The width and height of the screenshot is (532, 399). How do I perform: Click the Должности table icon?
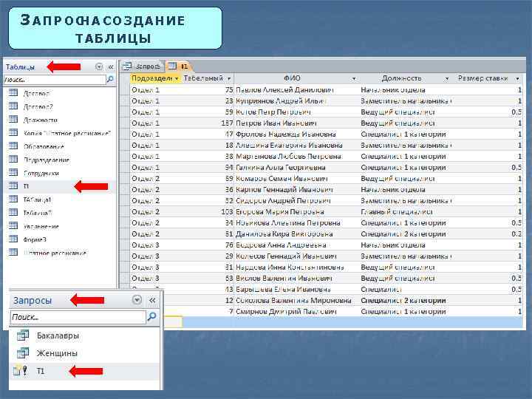tap(13, 119)
